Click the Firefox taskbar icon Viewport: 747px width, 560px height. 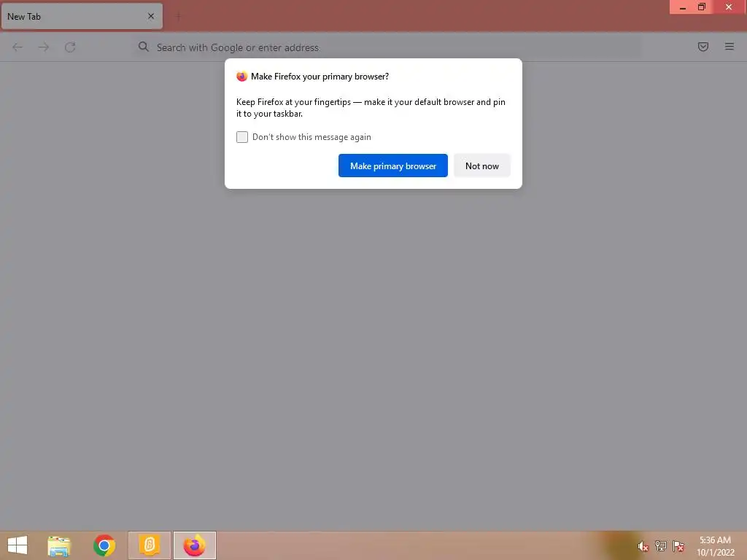point(194,545)
